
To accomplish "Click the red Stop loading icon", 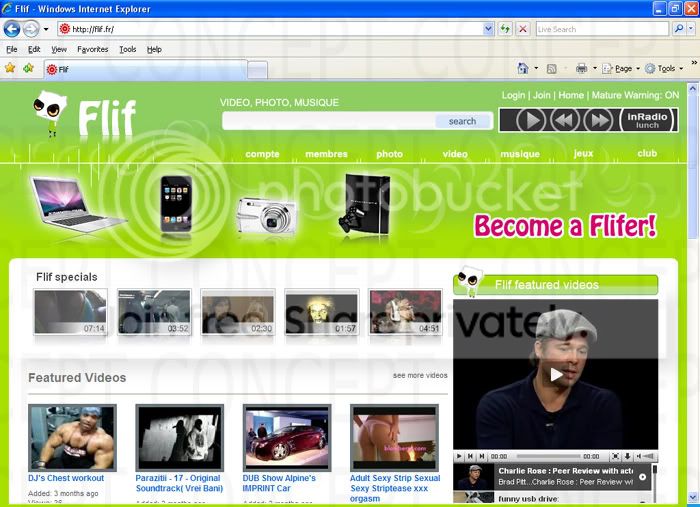I will pos(522,29).
